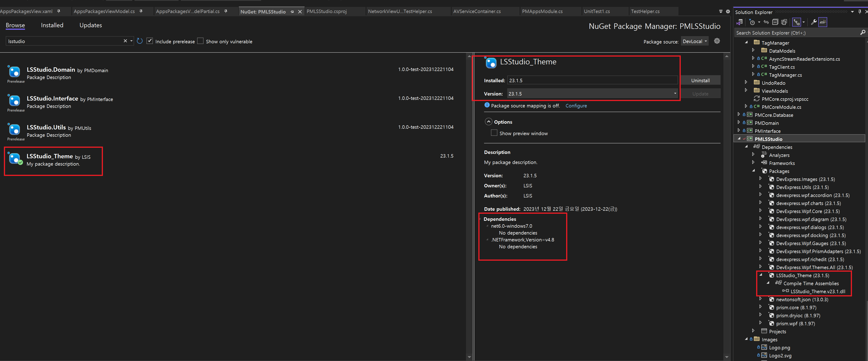Collapse the Options section
This screenshot has width=868, height=361.
coord(488,122)
